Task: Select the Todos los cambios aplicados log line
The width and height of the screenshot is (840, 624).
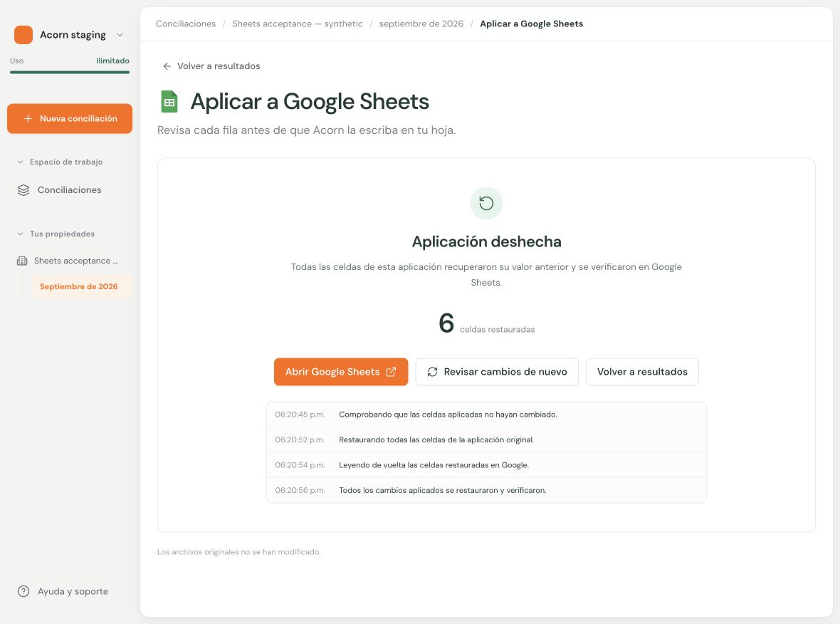Action: coord(486,490)
